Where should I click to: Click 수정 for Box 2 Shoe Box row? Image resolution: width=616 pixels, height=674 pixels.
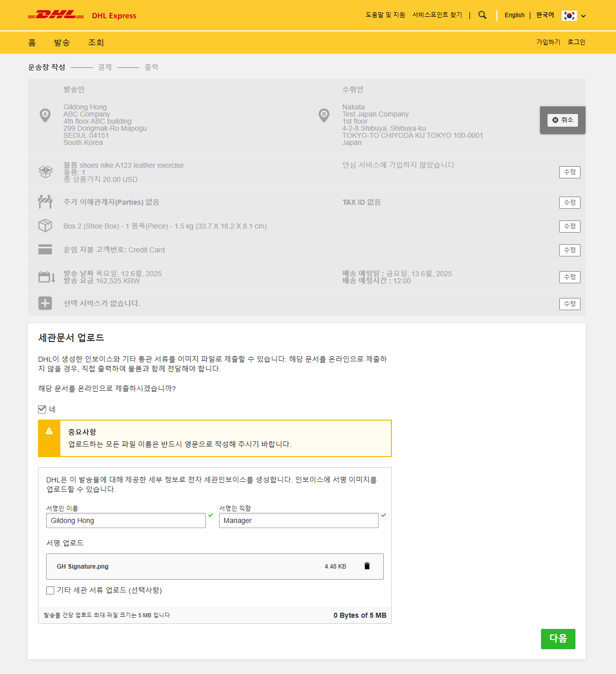tap(570, 227)
